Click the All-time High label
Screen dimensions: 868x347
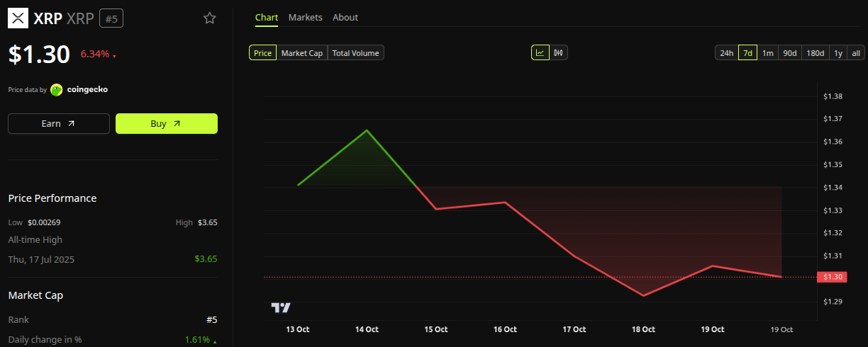[x=35, y=240]
